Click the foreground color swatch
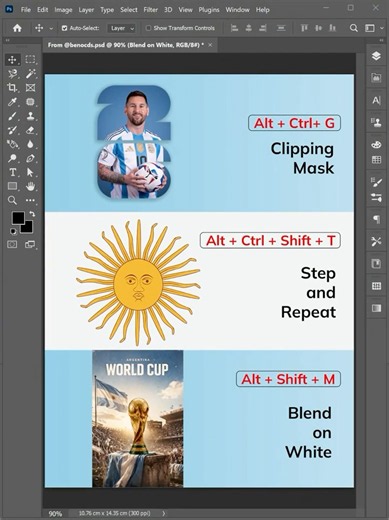 [18, 218]
